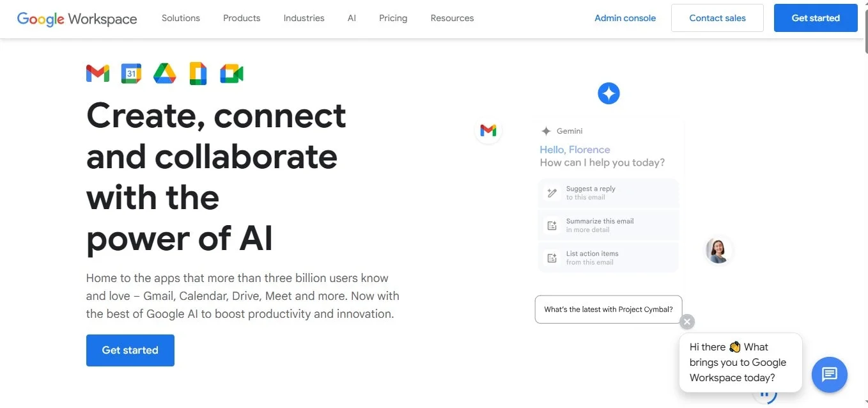
Task: Open the Gmail app icon
Action: coord(97,73)
